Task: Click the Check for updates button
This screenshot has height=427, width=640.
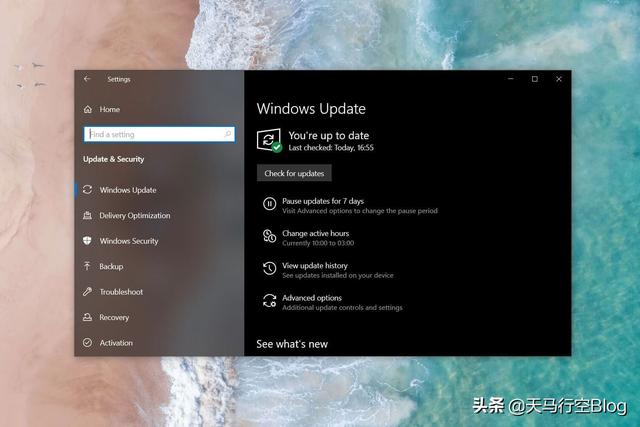Action: [294, 173]
